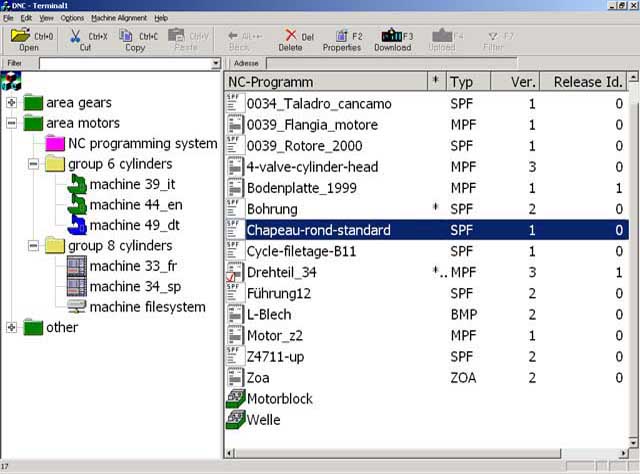Click the list scroll-up arrow

coord(633,77)
